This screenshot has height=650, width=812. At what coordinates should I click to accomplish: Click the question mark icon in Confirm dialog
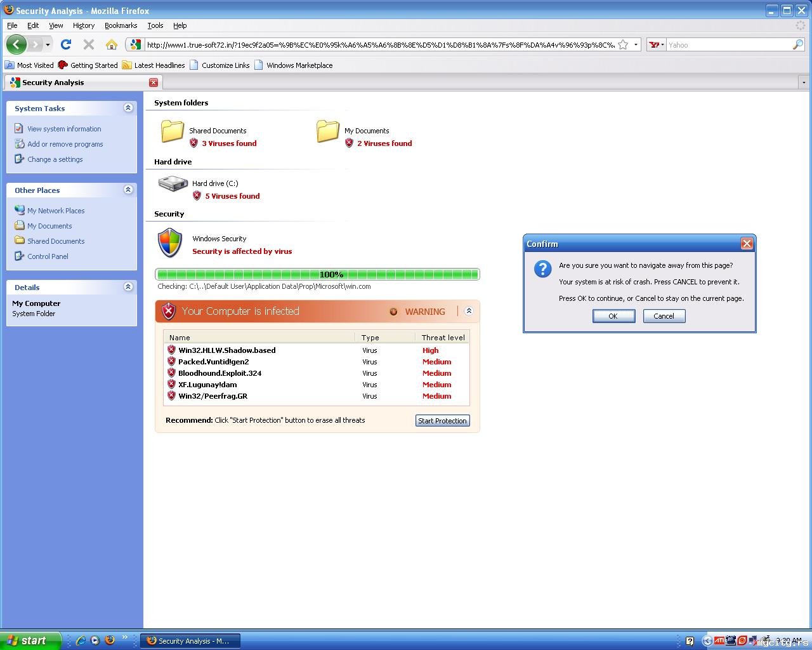pyautogui.click(x=542, y=269)
